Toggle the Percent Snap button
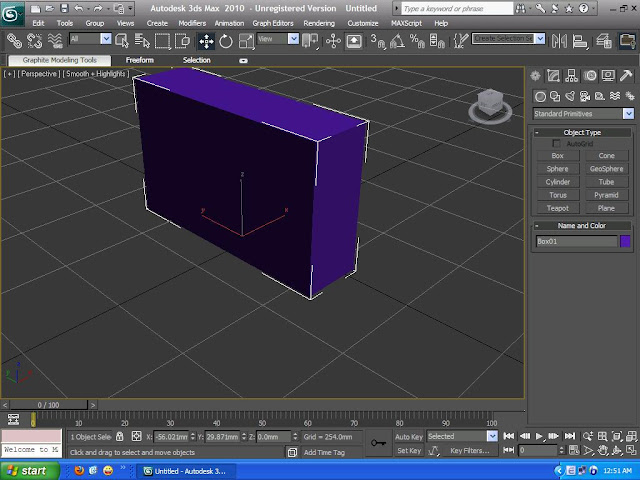 417,41
